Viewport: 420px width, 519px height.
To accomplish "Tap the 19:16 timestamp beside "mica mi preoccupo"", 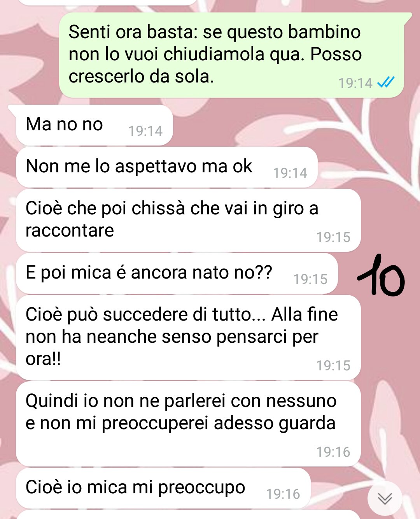I will (x=283, y=494).
